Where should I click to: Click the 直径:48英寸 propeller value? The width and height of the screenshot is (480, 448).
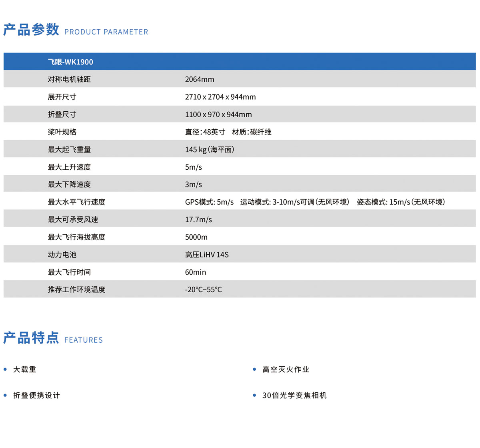(x=205, y=132)
